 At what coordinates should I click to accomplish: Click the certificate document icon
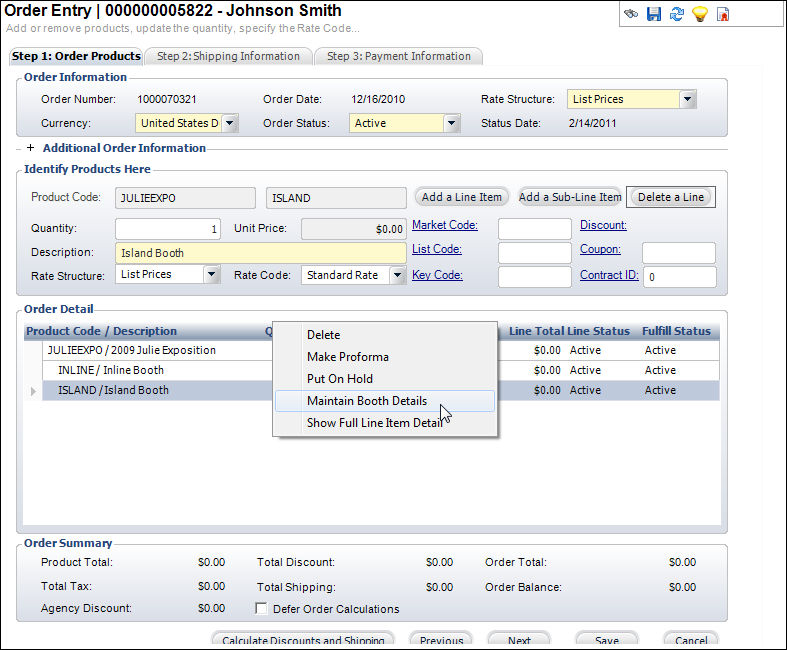pyautogui.click(x=723, y=14)
